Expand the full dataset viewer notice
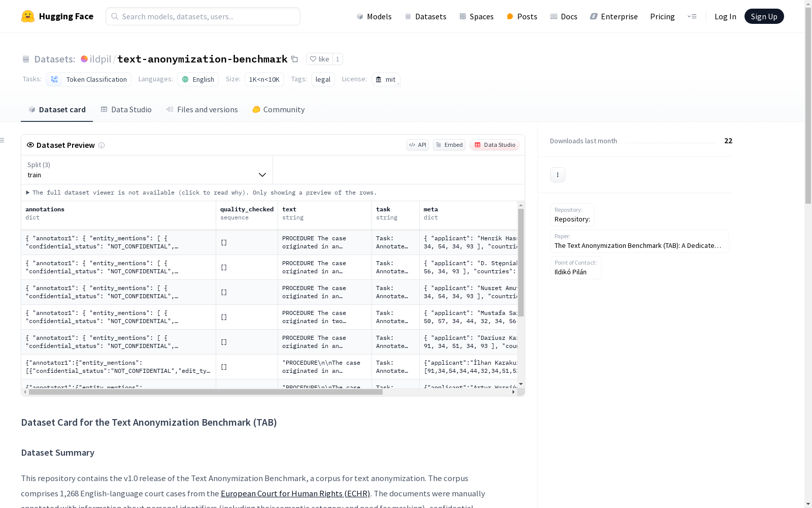The width and height of the screenshot is (812, 508). click(x=201, y=193)
